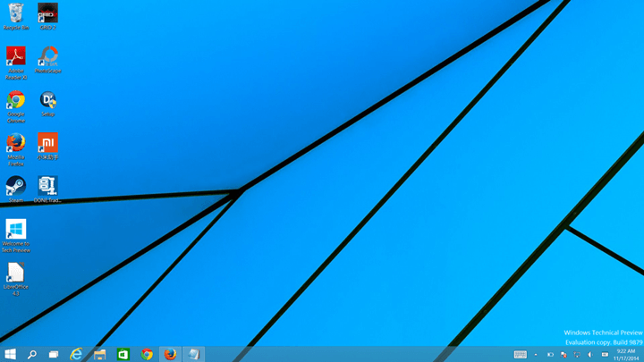This screenshot has height=362, width=644.
Task: Open the Windows Store taskbar icon
Action: tap(123, 354)
